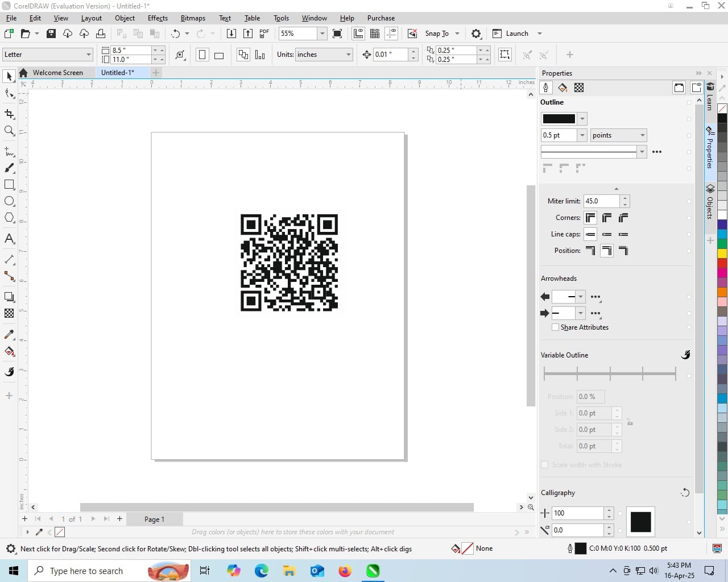This screenshot has width=728, height=582.
Task: Click the calligraphy nib shape preview
Action: [x=640, y=522]
